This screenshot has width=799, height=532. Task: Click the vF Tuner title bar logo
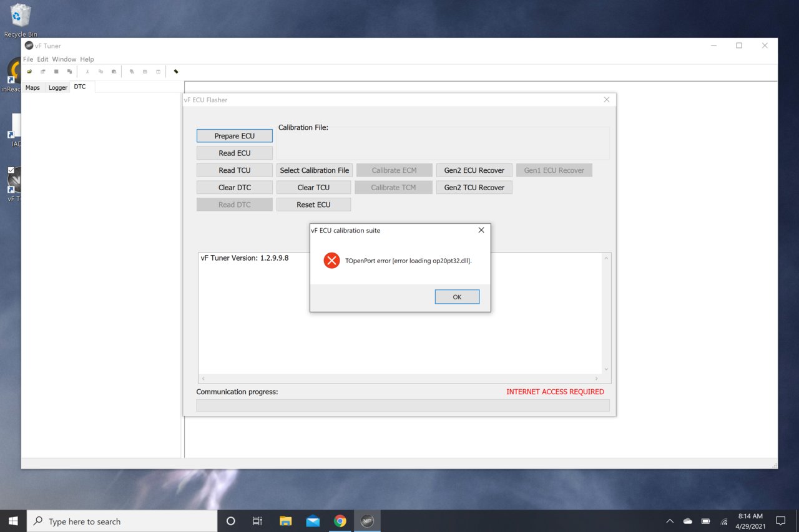coord(29,46)
